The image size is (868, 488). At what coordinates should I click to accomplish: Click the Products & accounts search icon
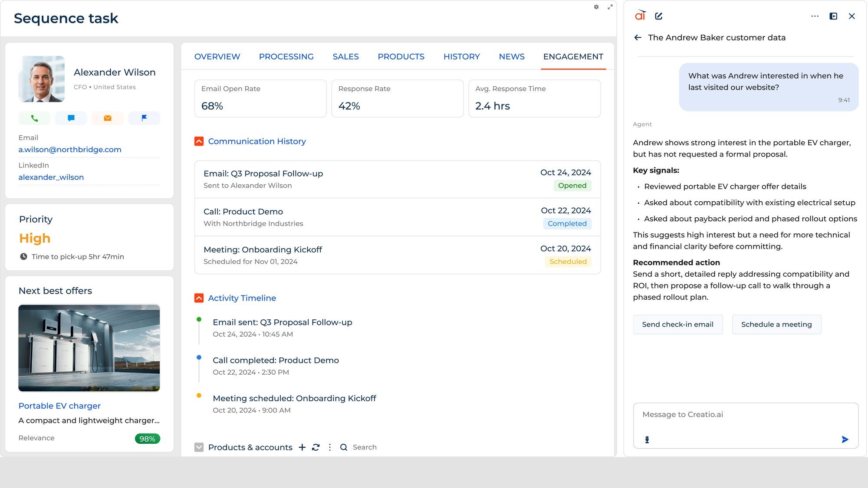[x=344, y=447]
